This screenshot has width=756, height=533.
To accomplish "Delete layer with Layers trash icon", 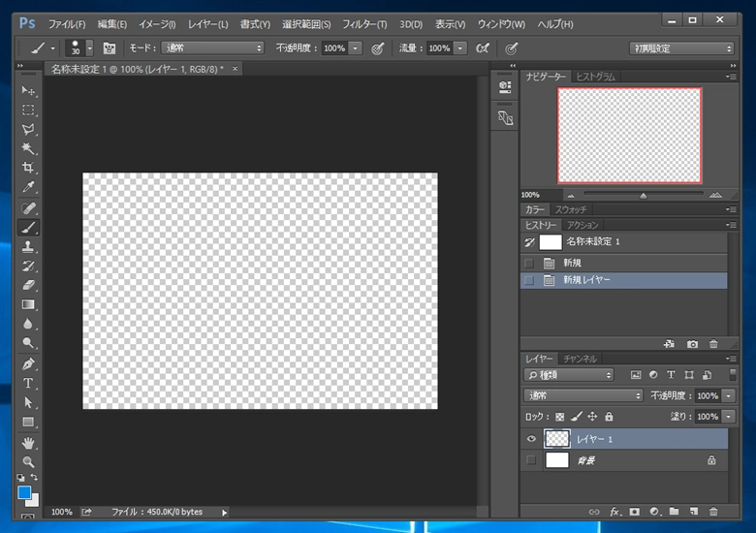I will (713, 512).
